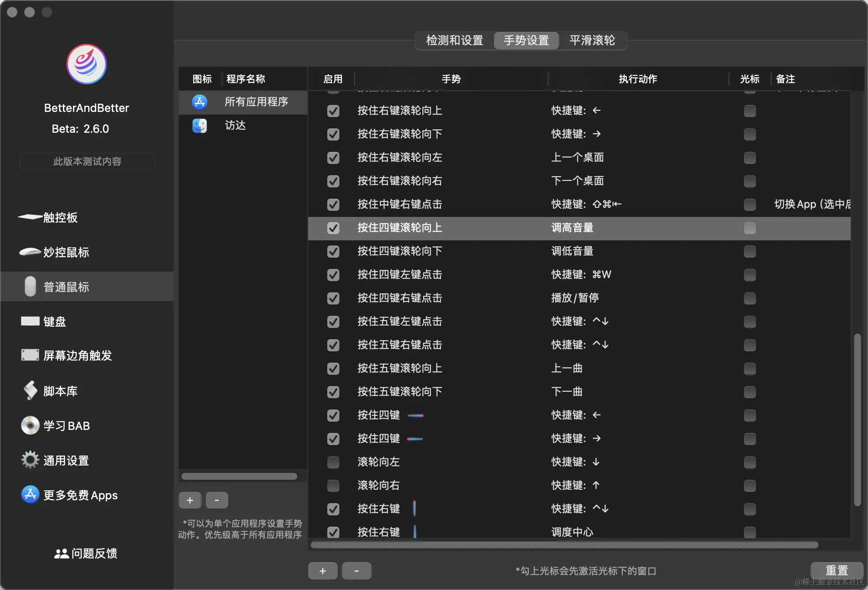
Task: Click the plus button under gesture list
Action: (x=322, y=571)
